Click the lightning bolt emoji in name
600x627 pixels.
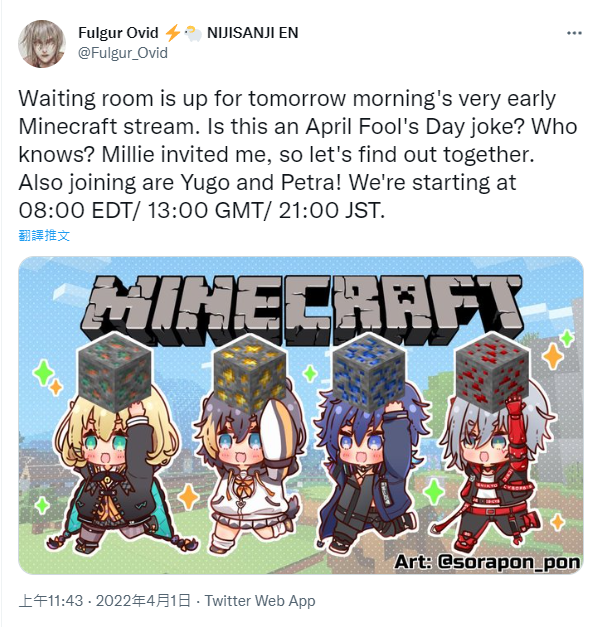[x=172, y=33]
